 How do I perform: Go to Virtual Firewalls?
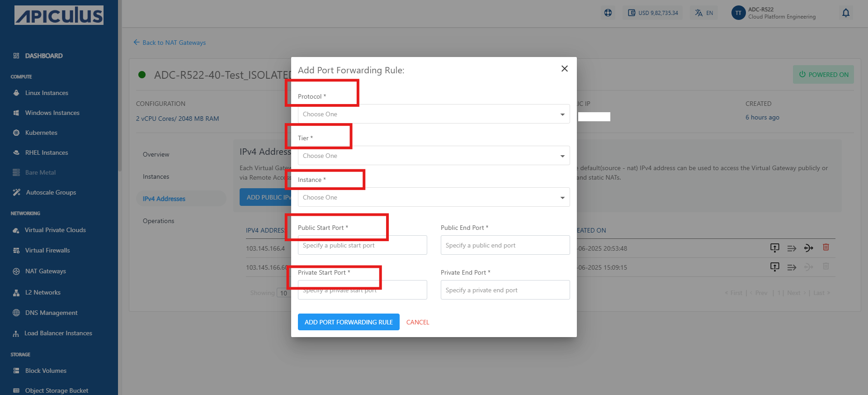pos(47,250)
